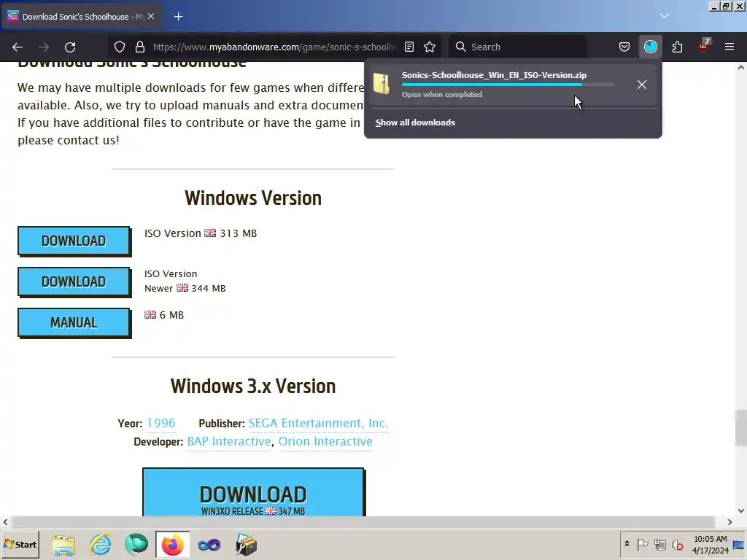The width and height of the screenshot is (747, 560).
Task: Launch Internet Explorer from the taskbar
Action: [x=100, y=545]
